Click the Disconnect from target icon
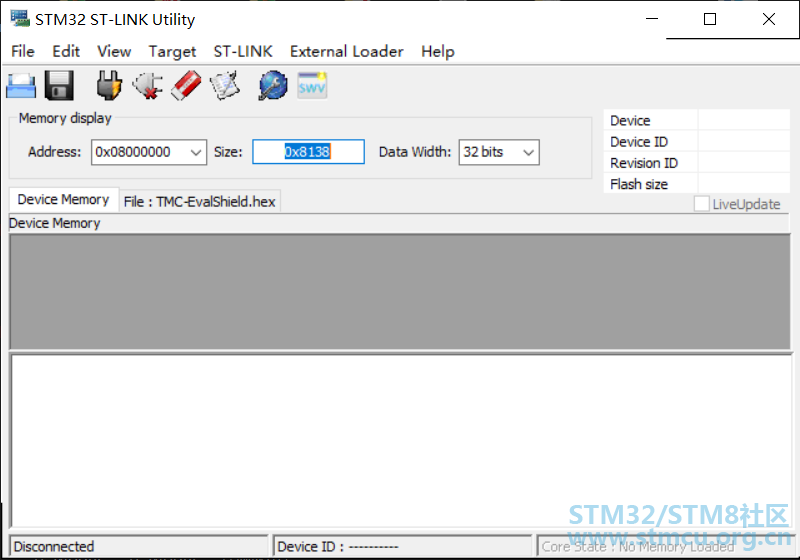This screenshot has width=800, height=560. point(148,85)
